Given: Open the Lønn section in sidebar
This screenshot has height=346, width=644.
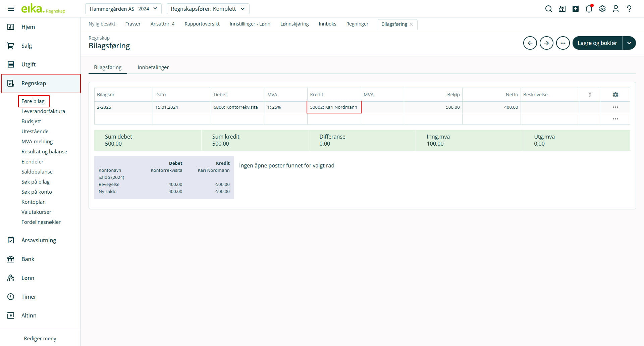Looking at the screenshot, I should 28,278.
